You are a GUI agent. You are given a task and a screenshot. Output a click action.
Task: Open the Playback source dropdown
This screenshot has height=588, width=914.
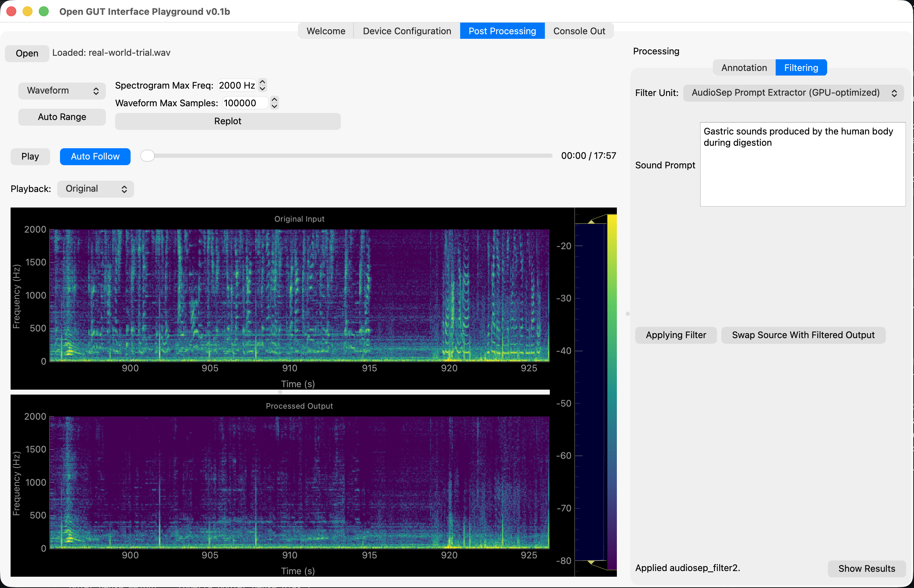point(95,188)
